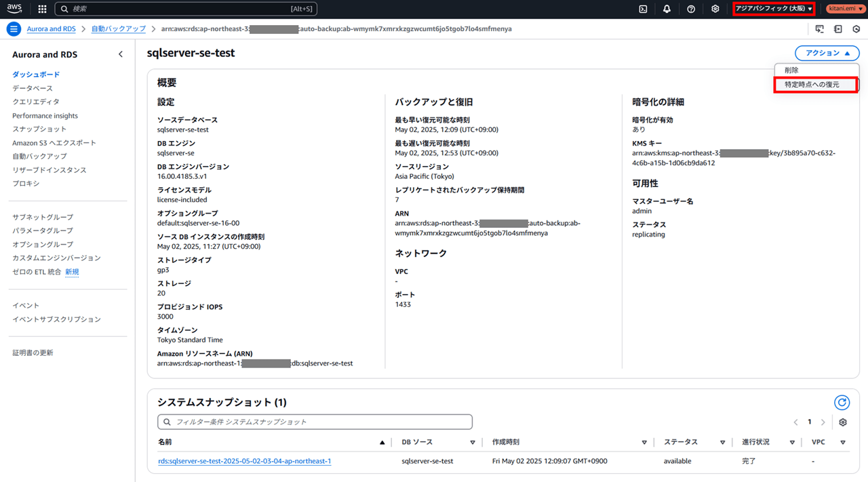Click the 新規 link beside ETL 統合
Viewport: 868px width, 482px height.
[x=72, y=272]
